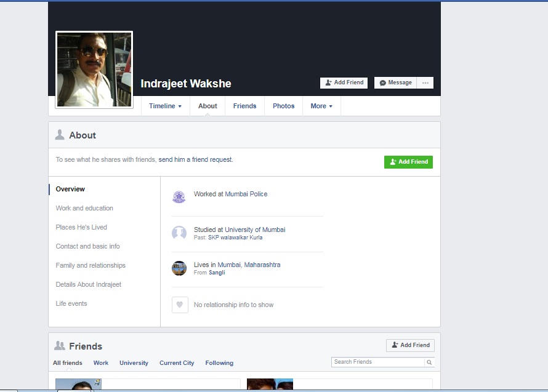
Task: Expand the Timeline dropdown
Action: tap(165, 106)
